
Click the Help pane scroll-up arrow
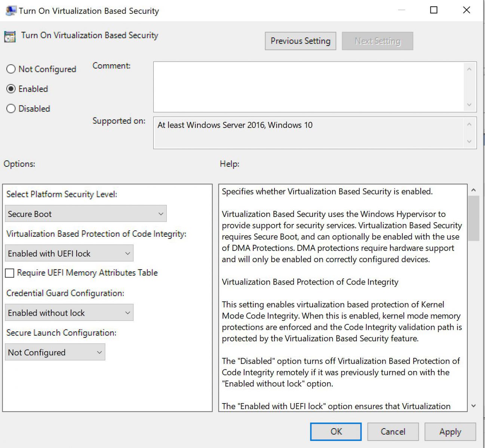coord(473,190)
